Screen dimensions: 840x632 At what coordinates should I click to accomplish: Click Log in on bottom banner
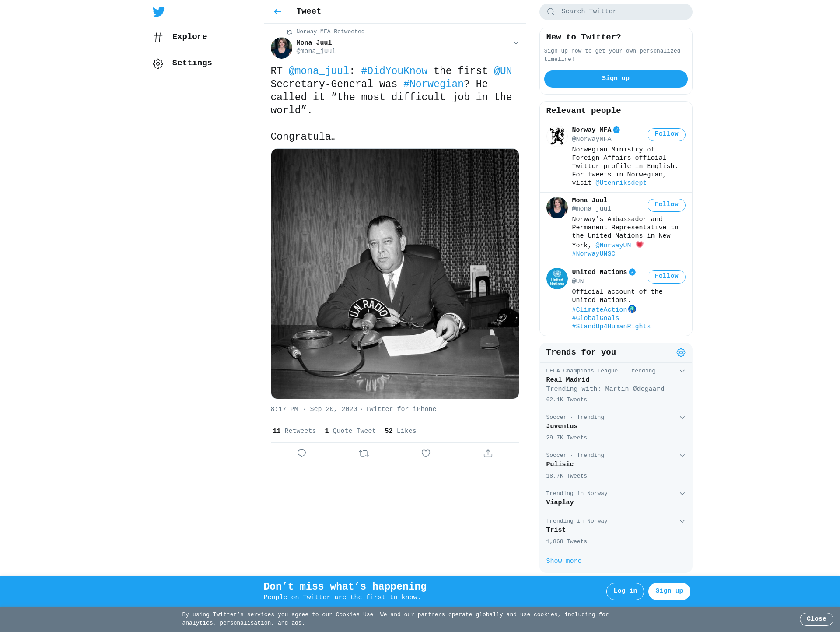point(625,591)
